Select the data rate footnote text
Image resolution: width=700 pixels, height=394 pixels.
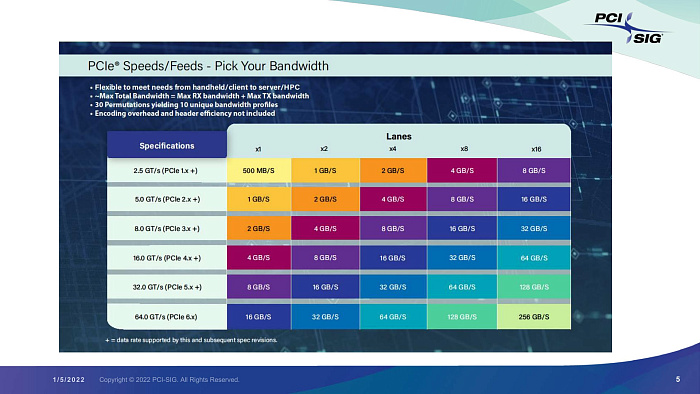coord(191,340)
